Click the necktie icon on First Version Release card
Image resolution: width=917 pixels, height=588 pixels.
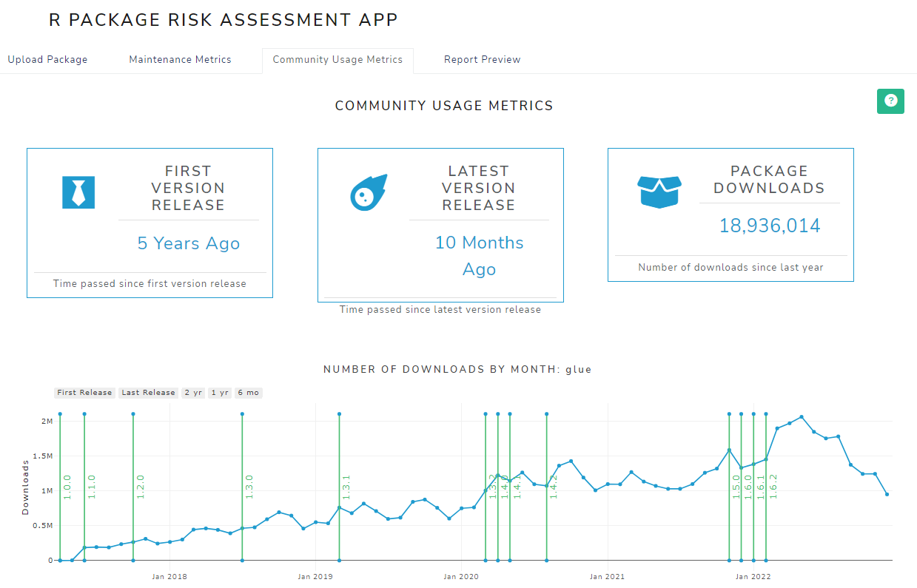click(78, 192)
